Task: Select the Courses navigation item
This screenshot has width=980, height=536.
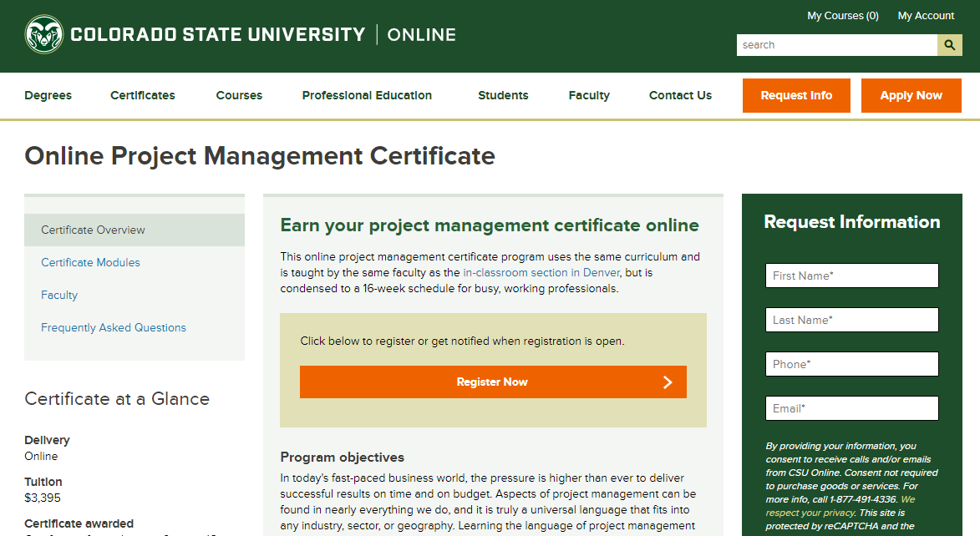Action: coord(239,95)
